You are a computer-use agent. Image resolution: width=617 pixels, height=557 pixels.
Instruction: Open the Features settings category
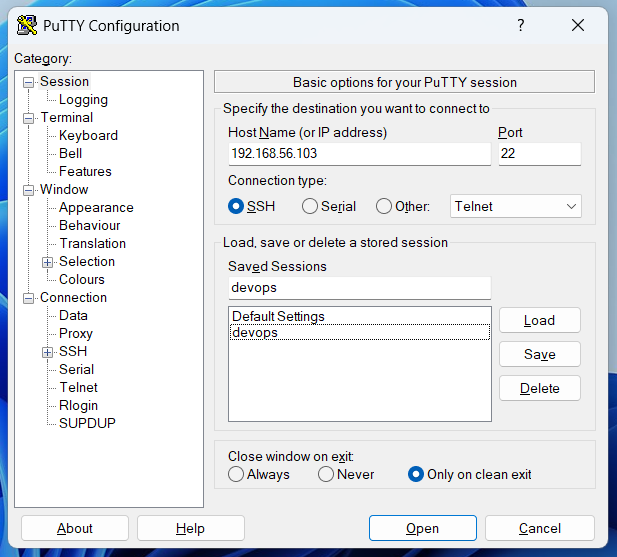[85, 172]
